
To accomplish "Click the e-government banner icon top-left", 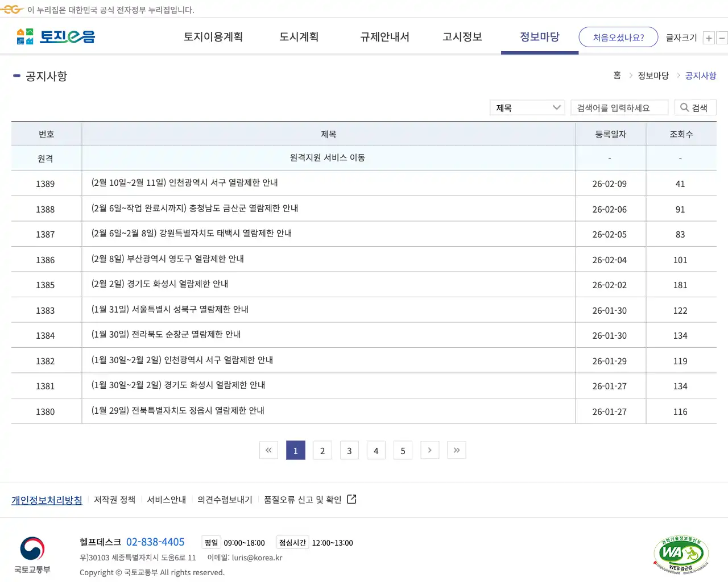I will coord(11,9).
